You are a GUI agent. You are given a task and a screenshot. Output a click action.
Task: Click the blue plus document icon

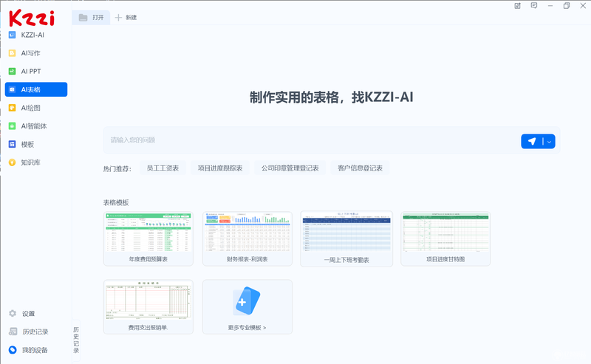pos(247,301)
